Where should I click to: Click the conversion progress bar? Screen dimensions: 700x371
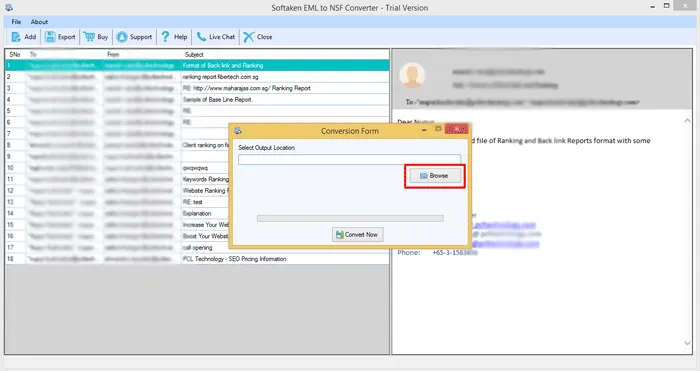coord(350,218)
